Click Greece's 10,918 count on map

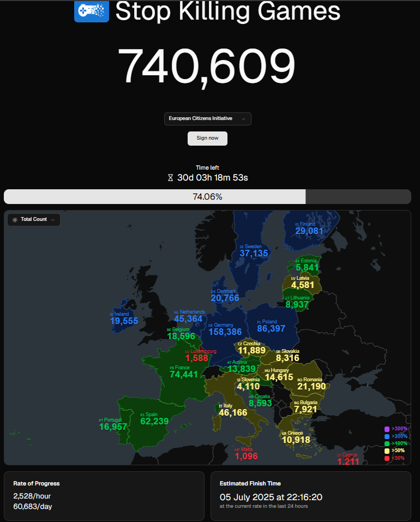click(x=296, y=440)
